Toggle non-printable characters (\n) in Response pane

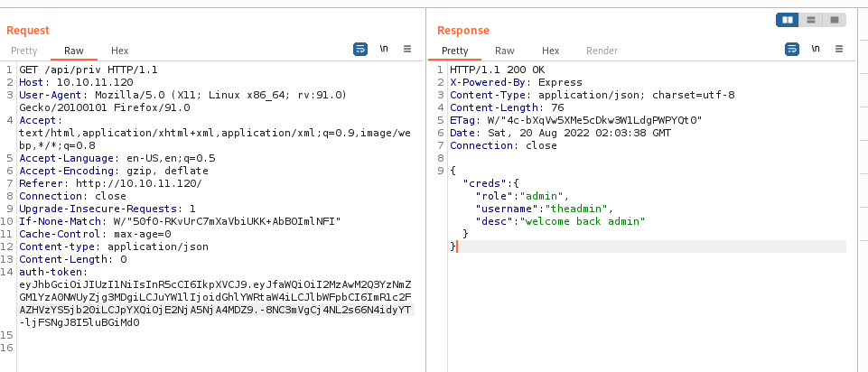click(815, 49)
